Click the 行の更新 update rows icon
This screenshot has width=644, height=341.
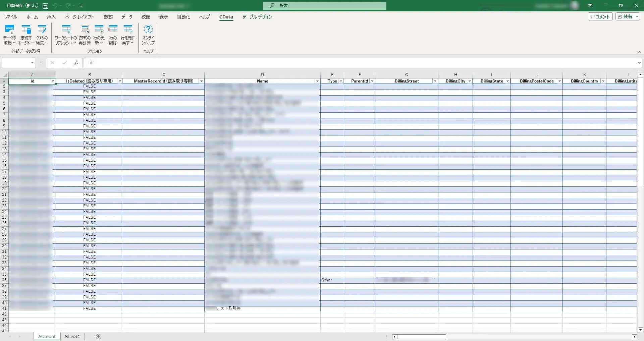tap(99, 35)
